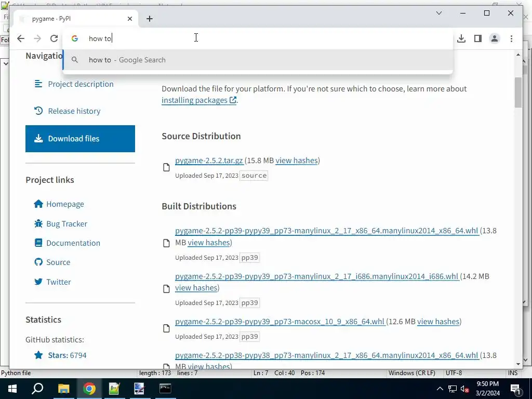
Task: Click the page vertical scrollbar thumb
Action: (x=518, y=92)
